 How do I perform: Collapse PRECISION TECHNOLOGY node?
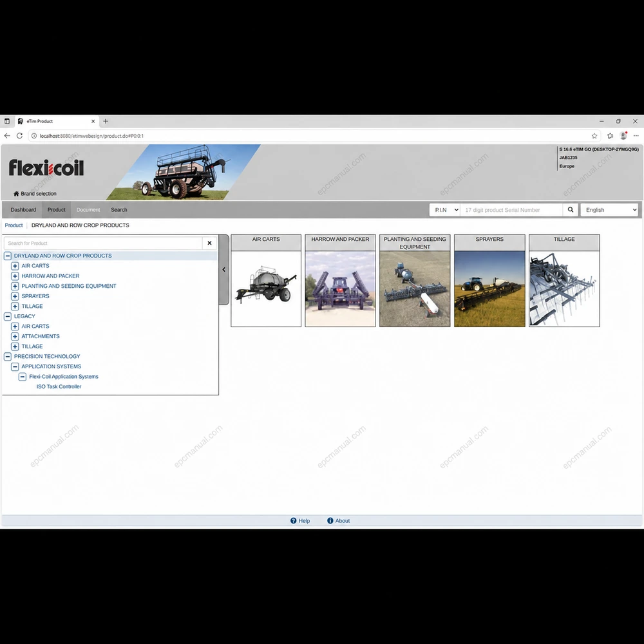click(x=7, y=357)
